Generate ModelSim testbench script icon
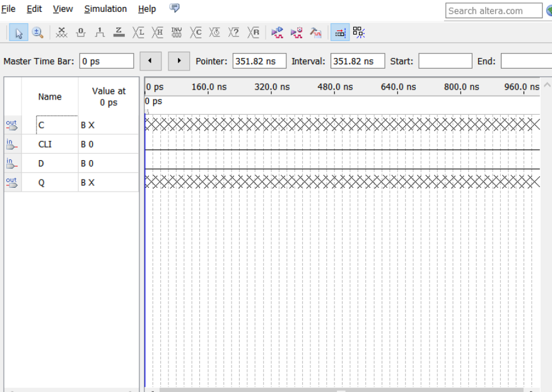 pos(316,33)
